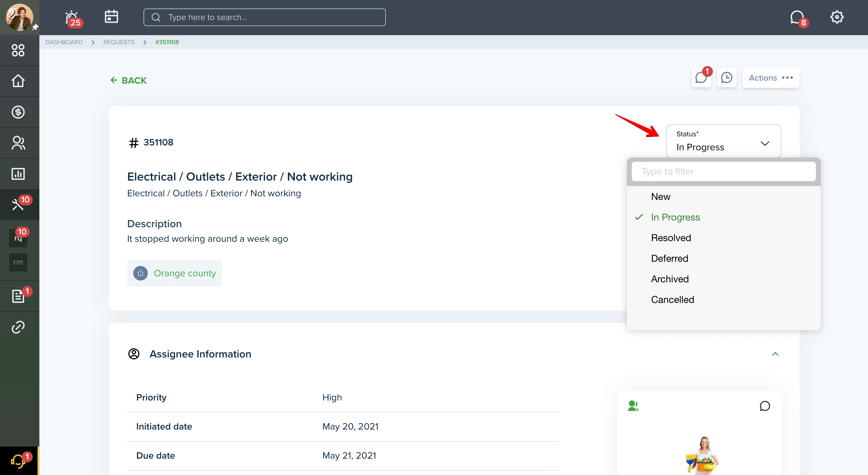Screen dimensions: 868x475
Task: Open request comments icon with badge 1
Action: 701,78
